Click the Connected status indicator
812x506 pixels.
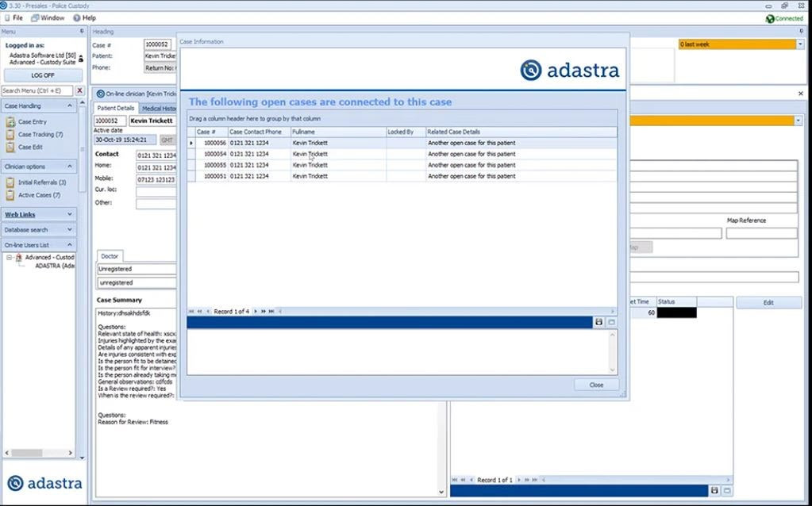[784, 18]
